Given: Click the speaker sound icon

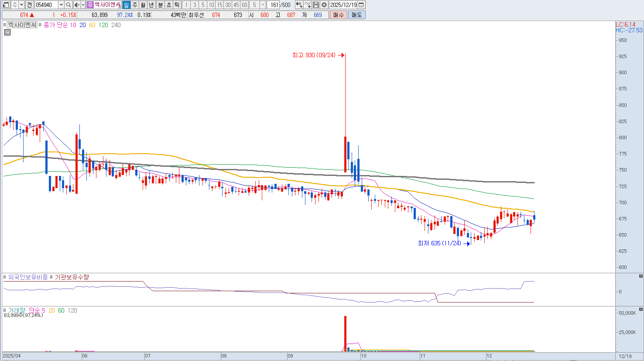Looking at the screenshot, I should coord(76,5).
